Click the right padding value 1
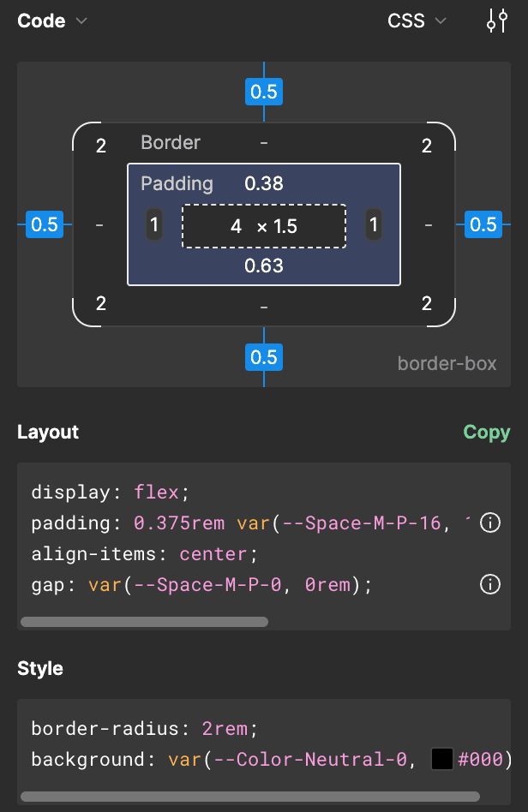528x812 pixels. (374, 225)
